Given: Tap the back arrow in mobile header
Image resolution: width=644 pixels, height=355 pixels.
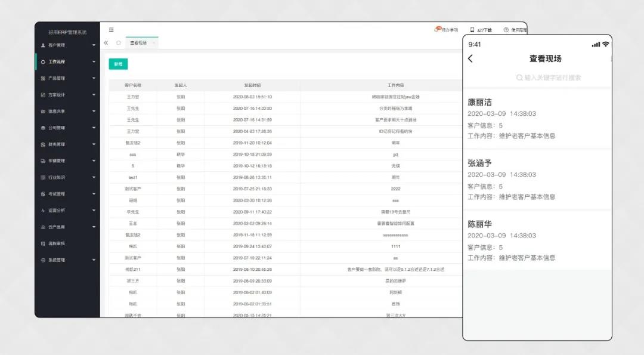Looking at the screenshot, I should pos(470,58).
